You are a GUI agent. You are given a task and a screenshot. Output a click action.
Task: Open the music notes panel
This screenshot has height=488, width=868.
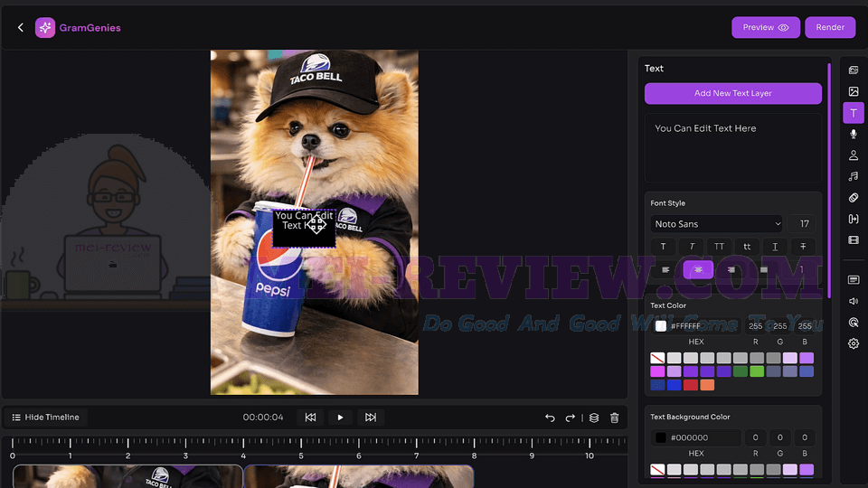853,176
